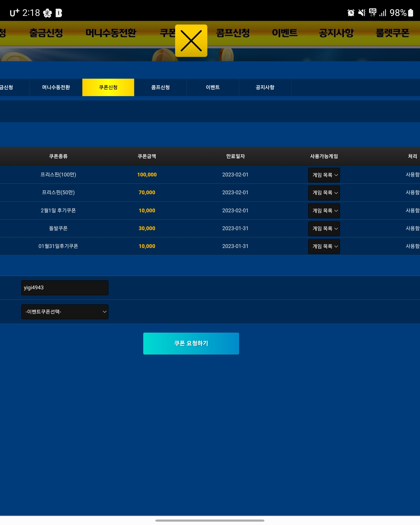Open 룰렛쿠폰 in the top yellow menu

pyautogui.click(x=392, y=33)
